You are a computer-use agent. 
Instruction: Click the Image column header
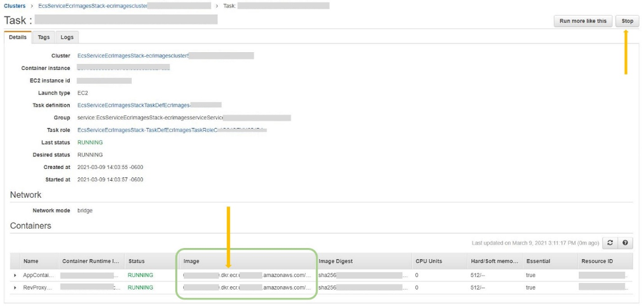click(191, 261)
